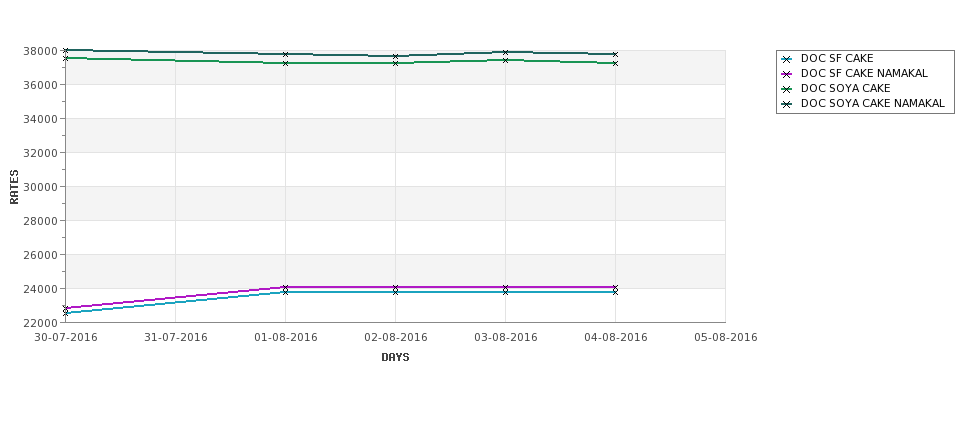Click the DOC SOYA CAKE legend marker

[787, 89]
